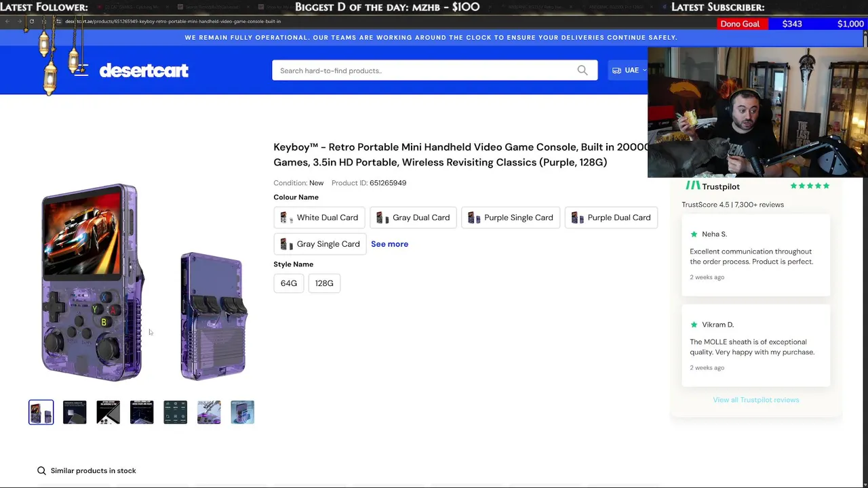Go forward using the browser forward arrow
The height and width of the screenshot is (488, 868).
point(18,21)
